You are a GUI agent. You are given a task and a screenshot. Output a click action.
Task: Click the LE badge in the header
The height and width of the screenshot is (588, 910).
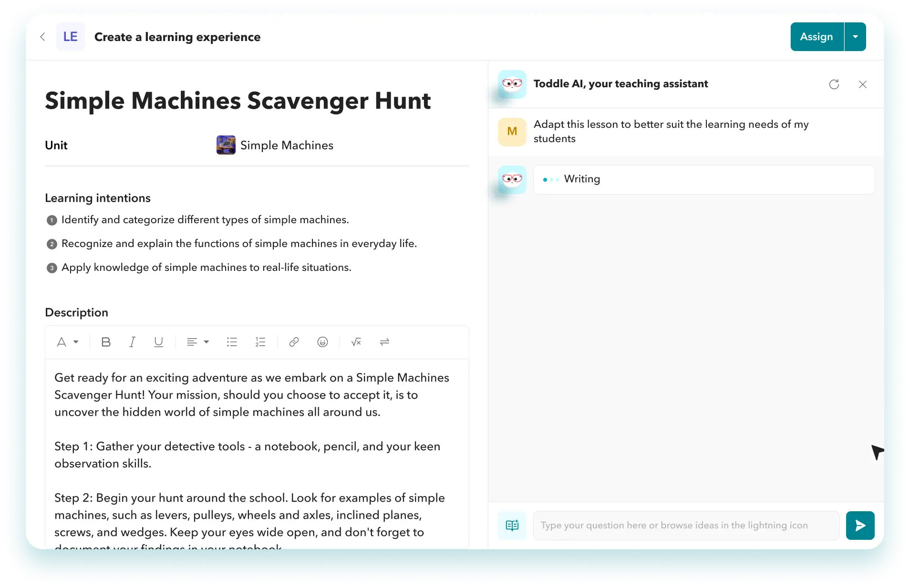pos(70,36)
